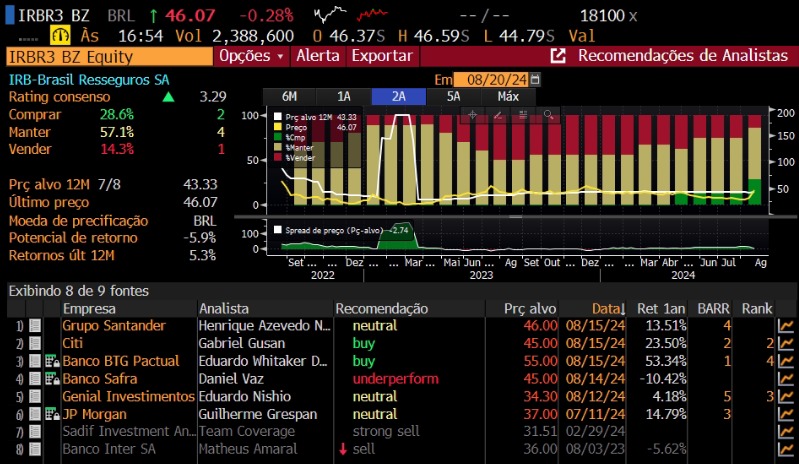Click the pop-out icon next to Recomendações de Analistas
Viewport: 799px width, 464px height.
[x=558, y=56]
